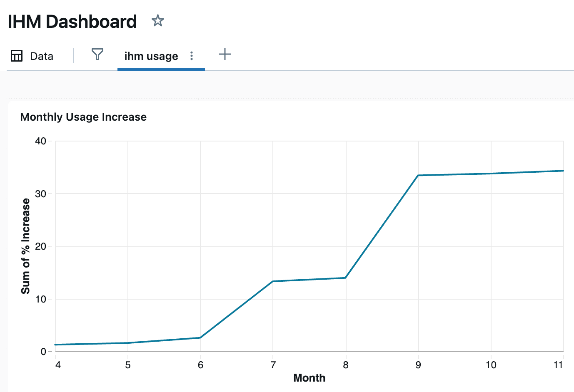This screenshot has width=574, height=392.
Task: Open the filter funnel icon
Action: 97,54
